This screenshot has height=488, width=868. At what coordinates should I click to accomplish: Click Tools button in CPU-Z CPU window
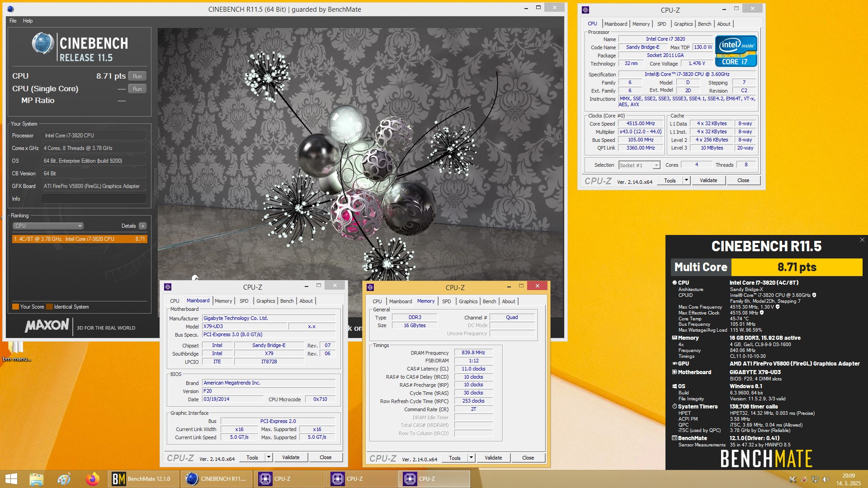click(x=670, y=180)
